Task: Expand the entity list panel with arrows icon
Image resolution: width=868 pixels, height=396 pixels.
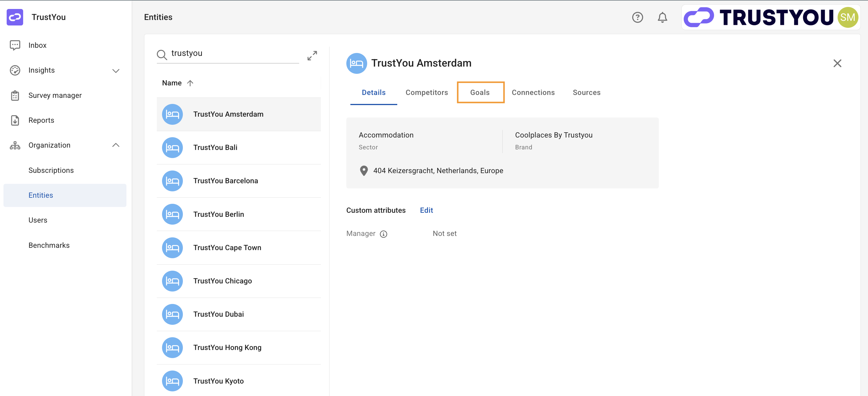Action: tap(312, 56)
